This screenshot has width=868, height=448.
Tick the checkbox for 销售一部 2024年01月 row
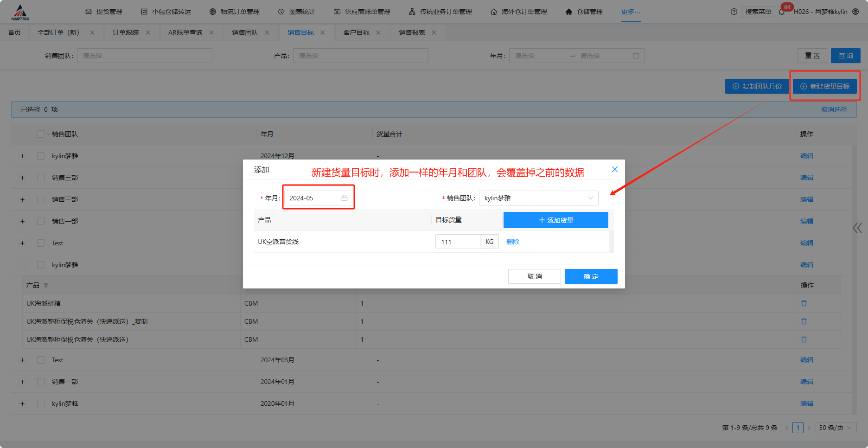point(41,382)
